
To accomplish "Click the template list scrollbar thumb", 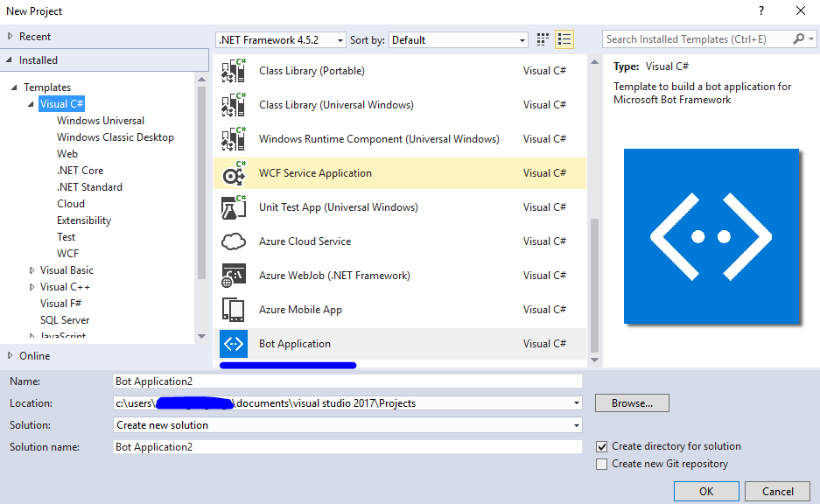I will 594,285.
